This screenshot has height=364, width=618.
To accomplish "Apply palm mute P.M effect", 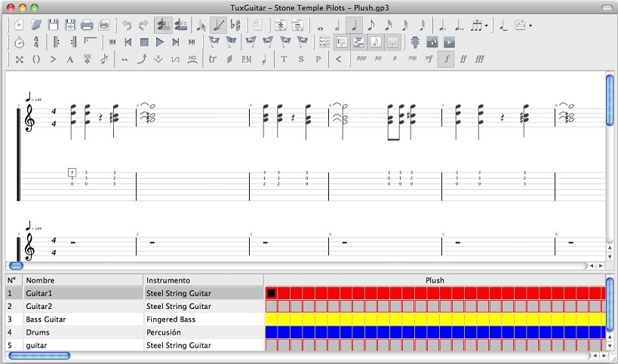I will point(246,59).
